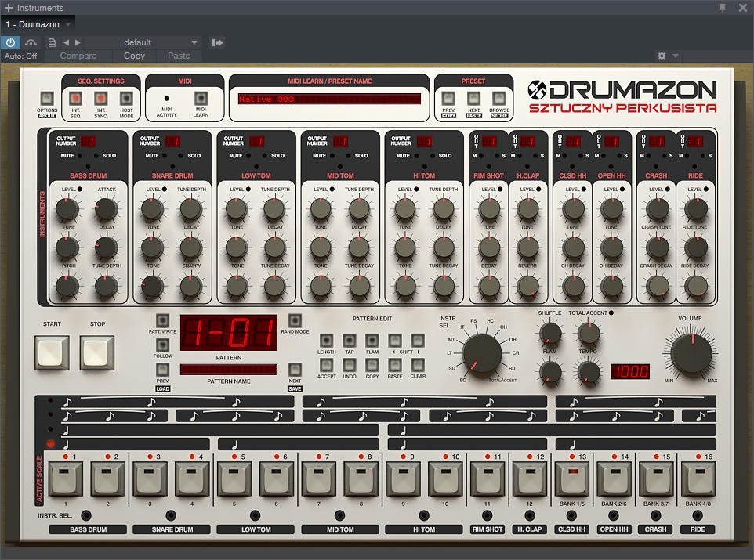754x560 pixels.
Task: Click the Pattern Name display
Action: pyautogui.click(x=228, y=369)
